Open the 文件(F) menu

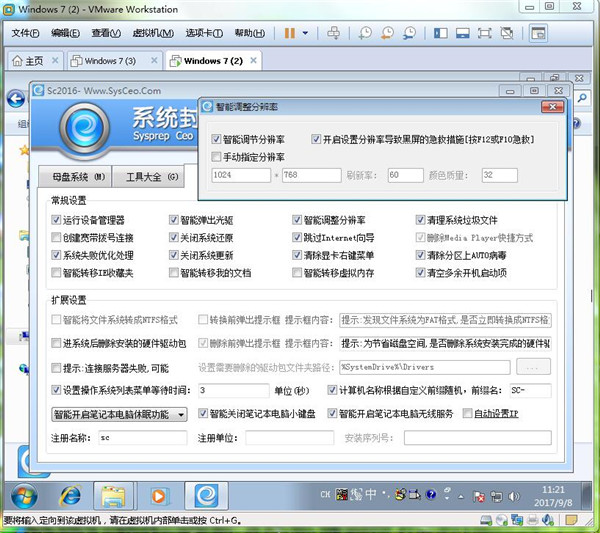click(x=25, y=33)
